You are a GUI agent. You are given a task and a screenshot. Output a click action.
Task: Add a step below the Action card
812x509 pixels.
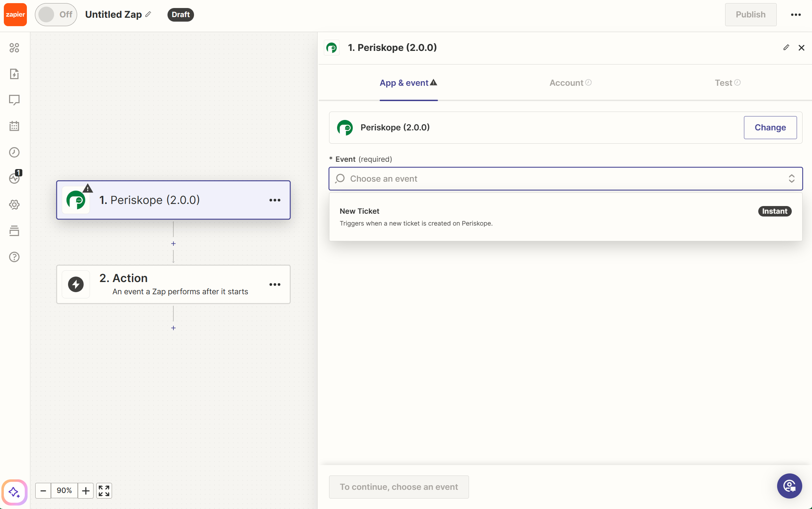[x=173, y=328]
